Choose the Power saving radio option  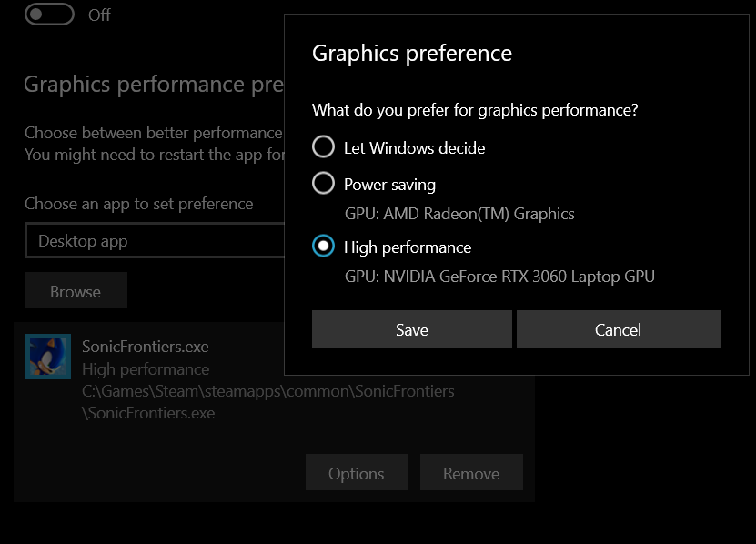click(x=324, y=184)
